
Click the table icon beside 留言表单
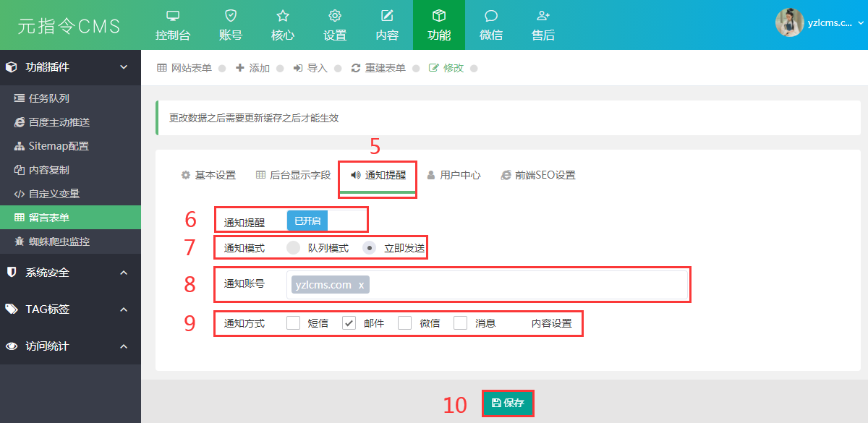[20, 218]
